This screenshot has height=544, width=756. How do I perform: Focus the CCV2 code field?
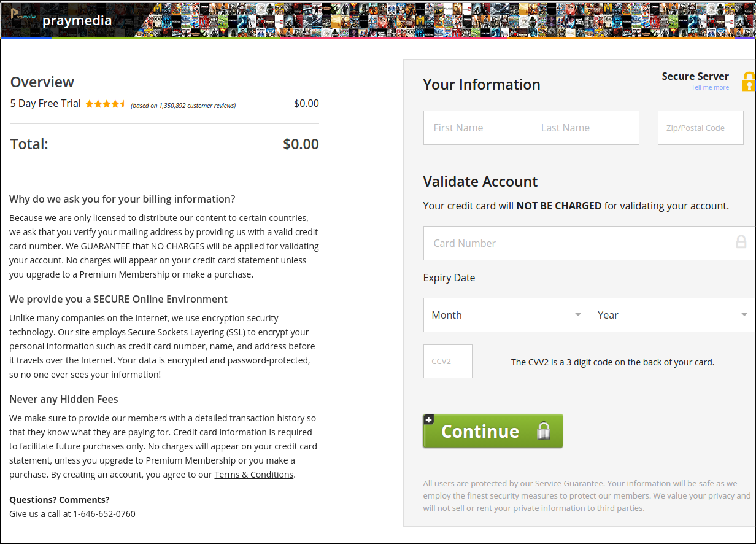coord(448,361)
